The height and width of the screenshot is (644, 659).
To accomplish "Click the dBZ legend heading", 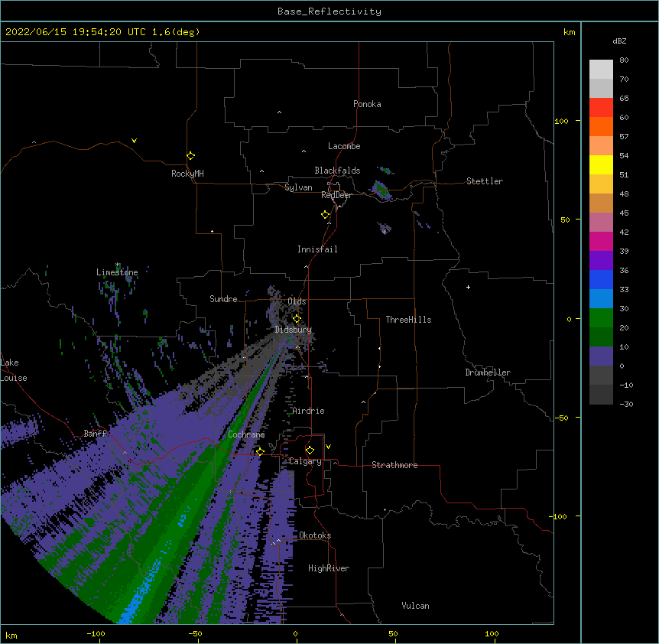I will pyautogui.click(x=619, y=41).
